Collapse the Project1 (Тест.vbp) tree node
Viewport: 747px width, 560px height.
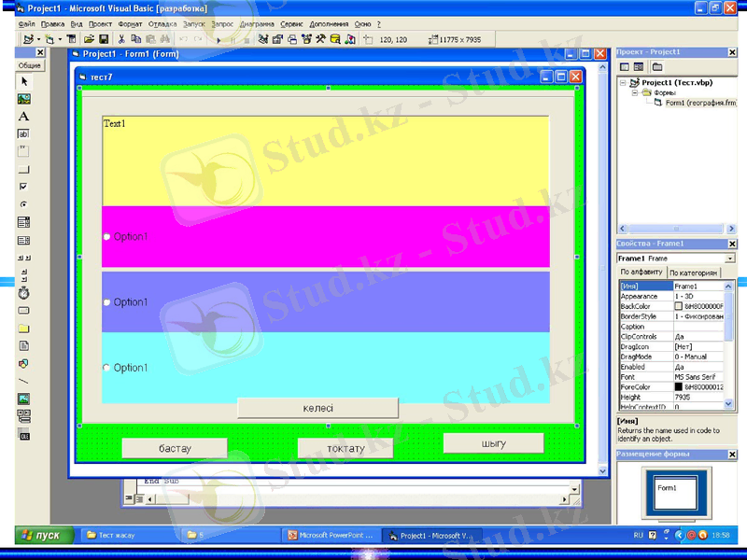pos(624,83)
